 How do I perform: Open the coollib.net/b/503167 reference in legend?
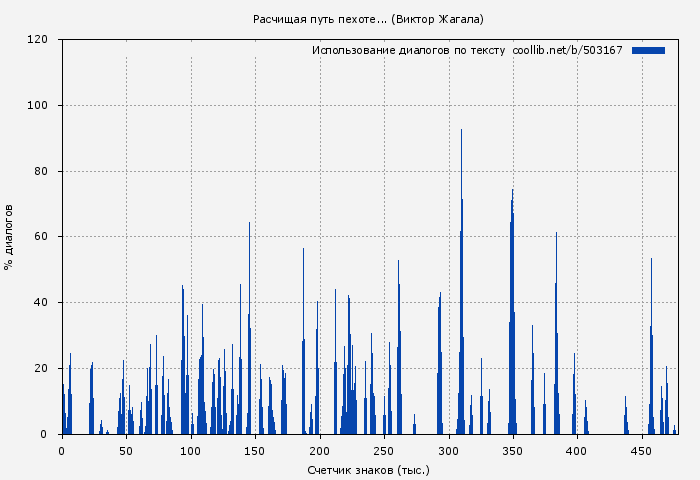(567, 50)
